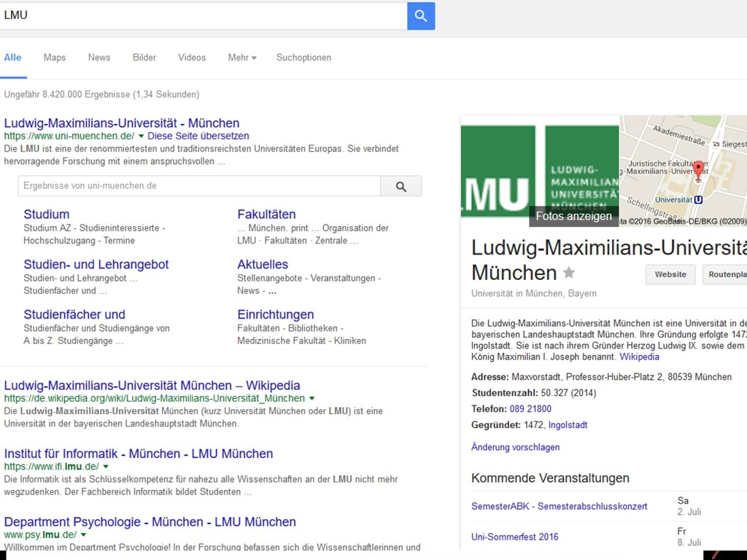This screenshot has height=560, width=747.
Task: Open the Studium sitelink
Action: [x=47, y=214]
